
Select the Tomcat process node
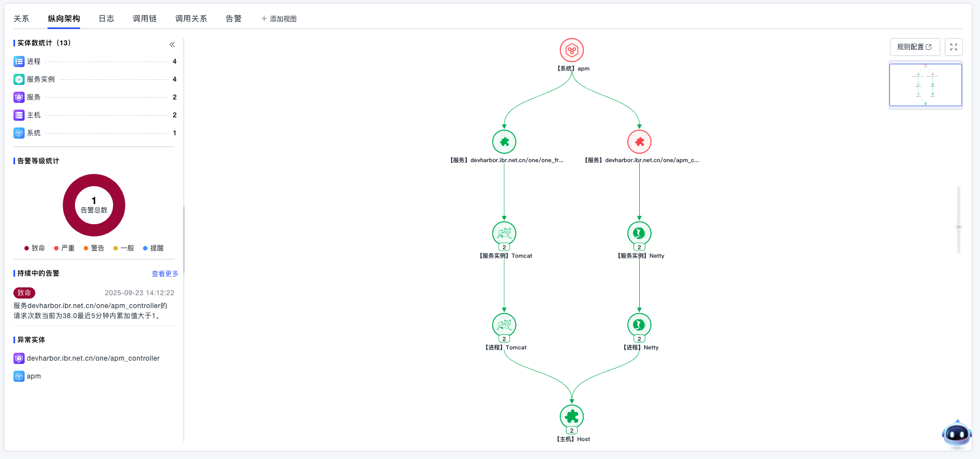[504, 325]
